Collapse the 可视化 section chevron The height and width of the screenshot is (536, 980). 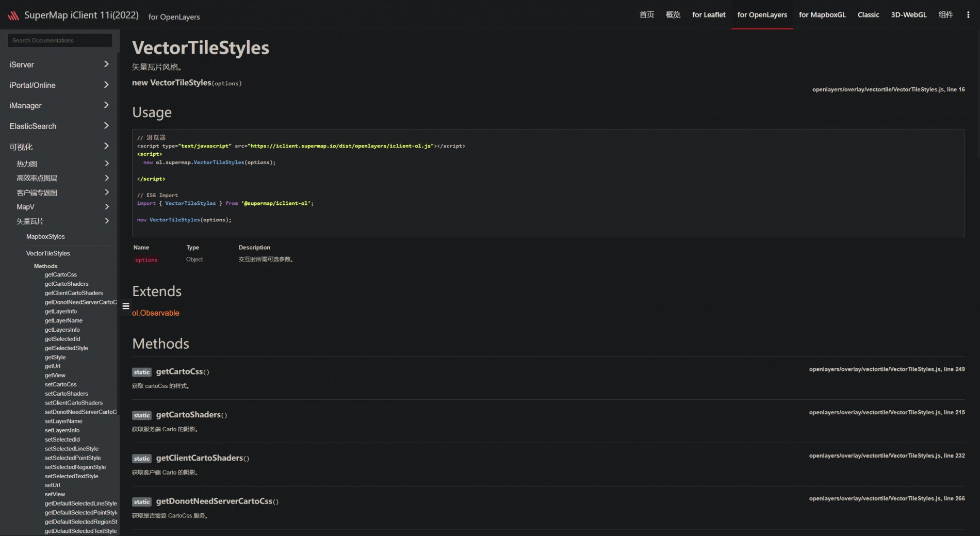click(x=106, y=146)
